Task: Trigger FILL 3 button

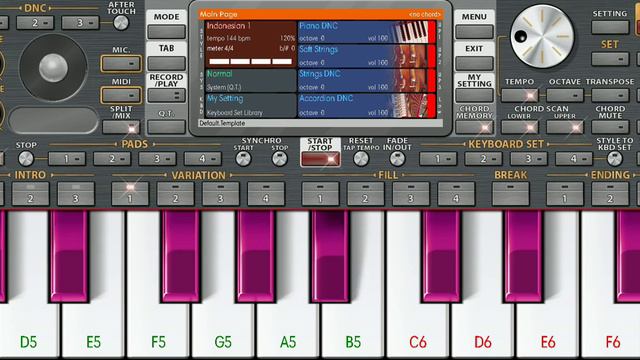Action: [x=411, y=193]
